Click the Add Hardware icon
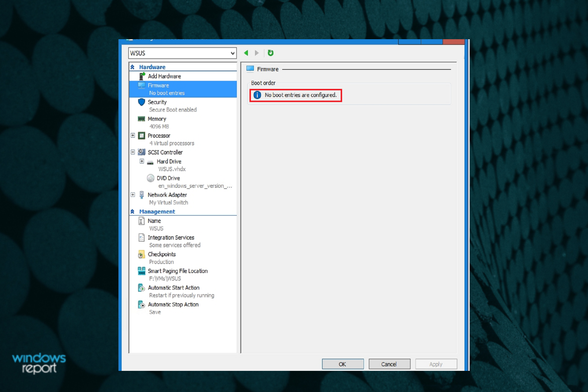The width and height of the screenshot is (588, 392). [x=142, y=76]
